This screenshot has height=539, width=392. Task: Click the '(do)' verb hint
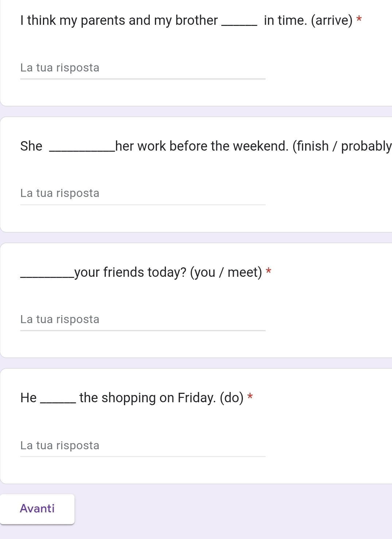(232, 398)
